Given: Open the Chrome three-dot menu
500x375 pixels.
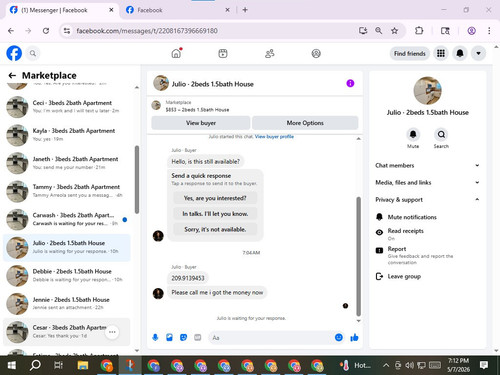Looking at the screenshot, I should pos(489,31).
